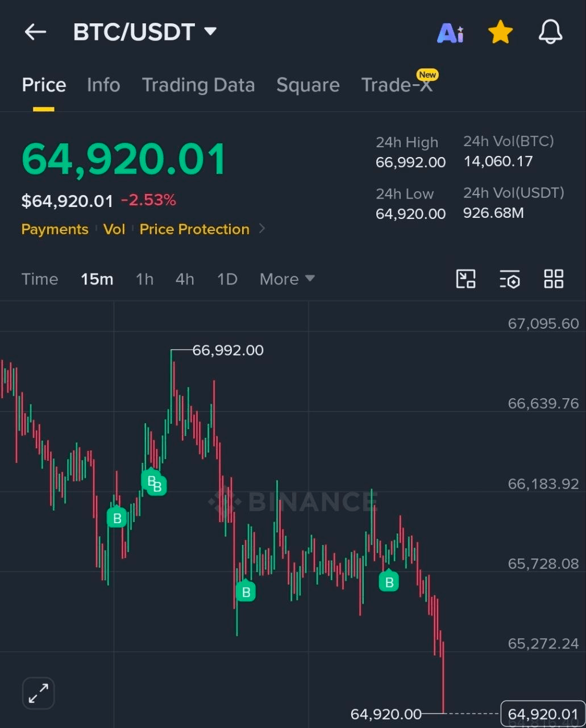
Task: Expand tags with the chevron arrow
Action: pos(261,229)
